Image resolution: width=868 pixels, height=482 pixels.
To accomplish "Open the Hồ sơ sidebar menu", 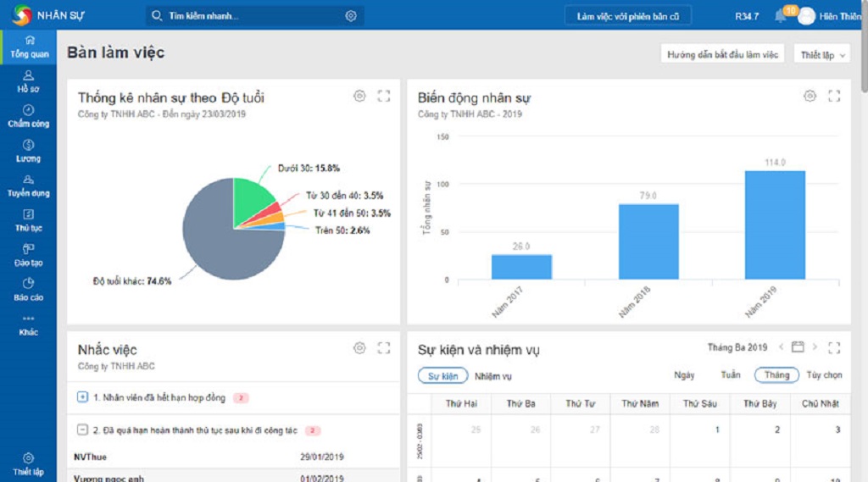I will pos(28,81).
